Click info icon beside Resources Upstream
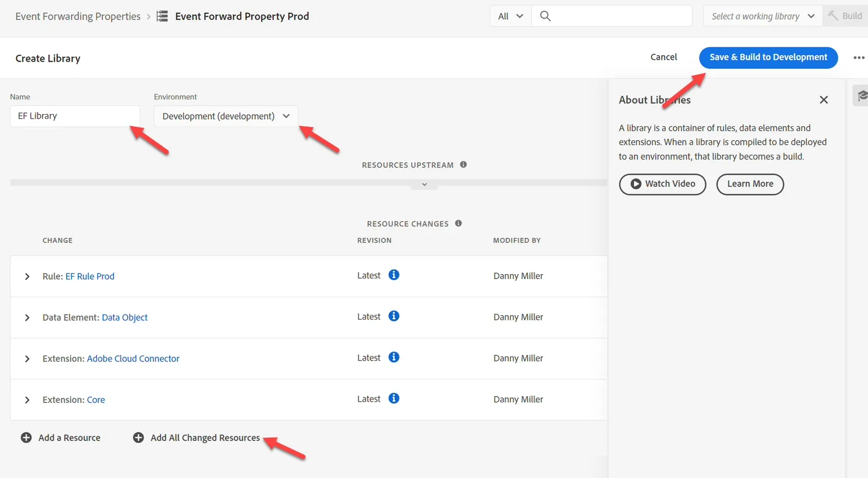The height and width of the screenshot is (478, 868). [x=463, y=164]
